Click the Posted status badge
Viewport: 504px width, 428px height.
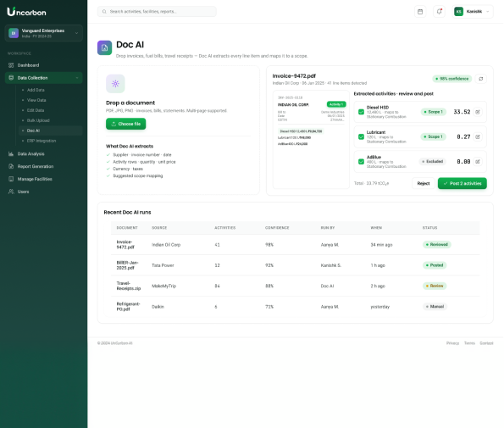pos(435,265)
